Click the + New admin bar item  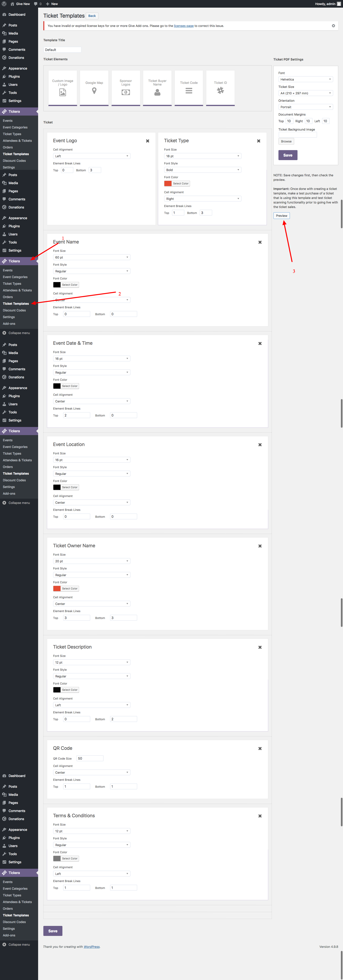52,4
